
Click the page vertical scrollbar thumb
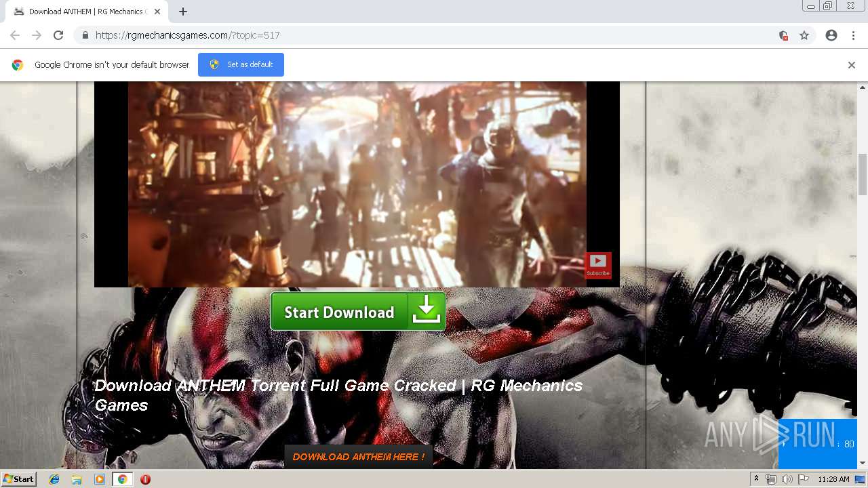pos(863,174)
